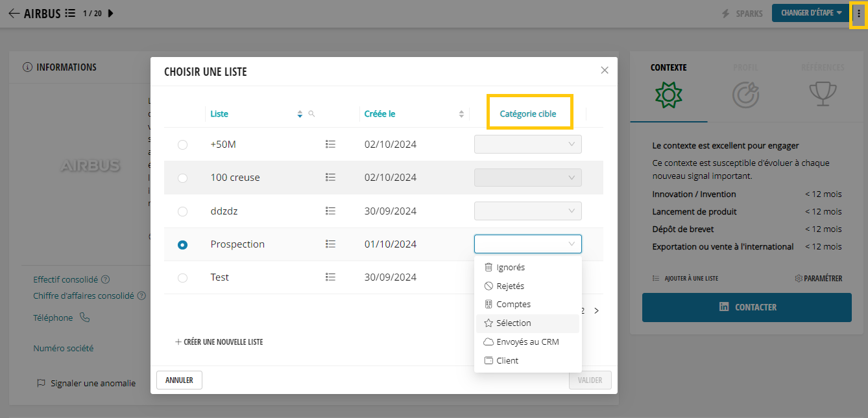Open the list details icon for +50M

pyautogui.click(x=330, y=144)
